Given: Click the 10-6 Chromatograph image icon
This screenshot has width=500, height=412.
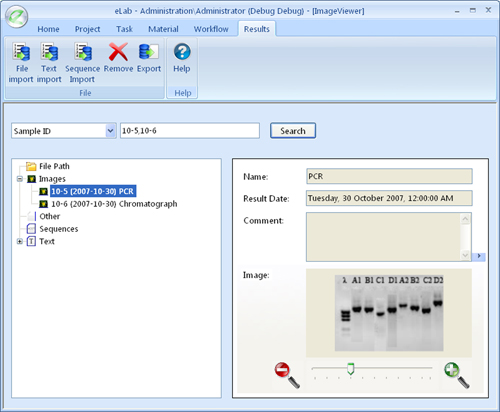Looking at the screenshot, I should point(43,204).
